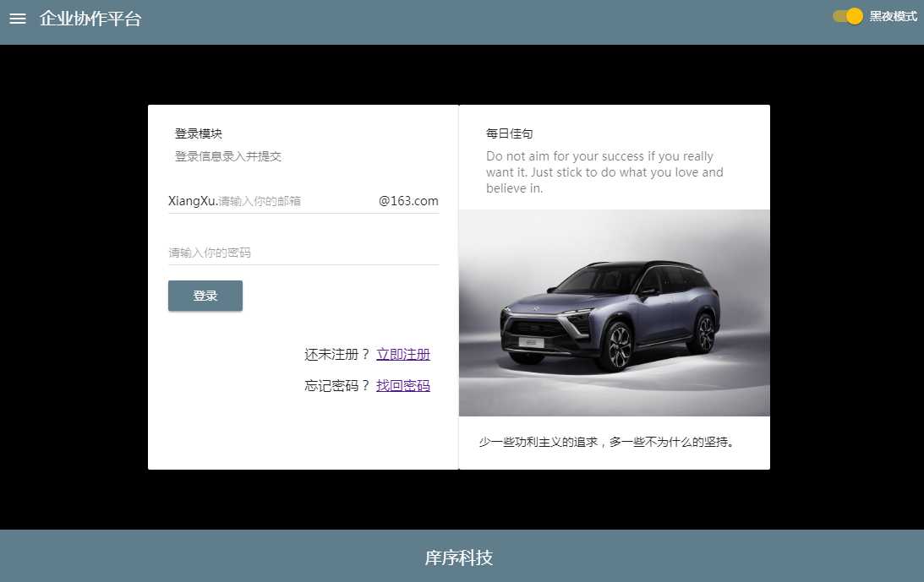Click the 庠序科技 footer text
Image resolution: width=924 pixels, height=582 pixels.
point(458,558)
